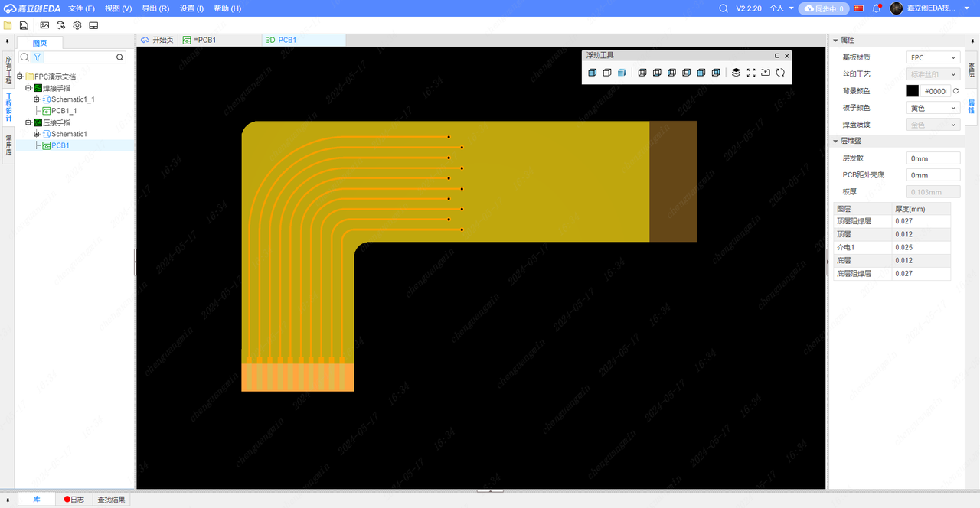Open settings gear icon in top toolbar

pyautogui.click(x=77, y=25)
